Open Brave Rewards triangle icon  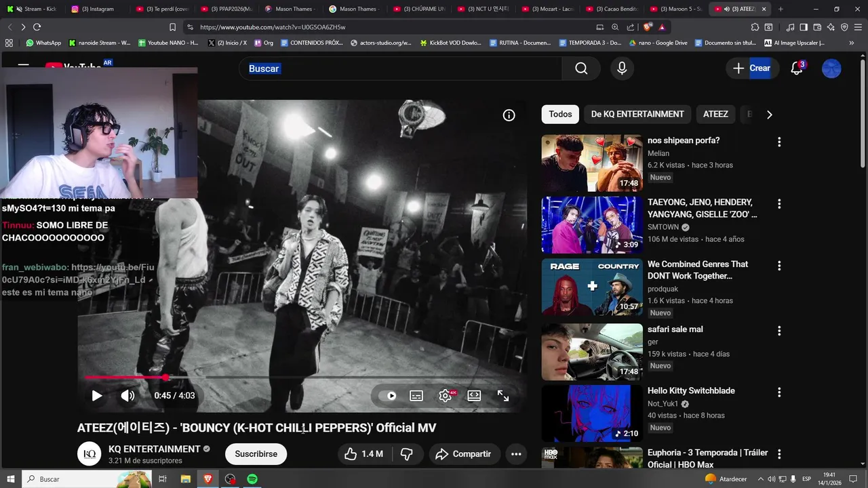[x=662, y=27]
